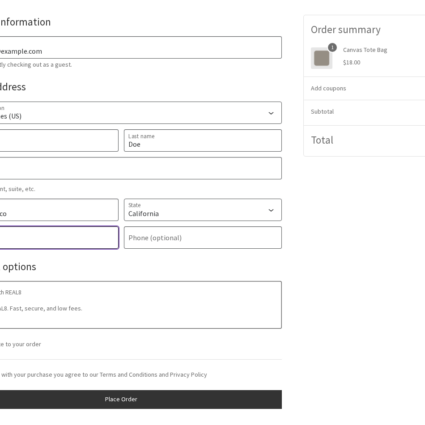The image size is (425, 425).
Task: Click the $18.00 price text
Action: click(352, 63)
